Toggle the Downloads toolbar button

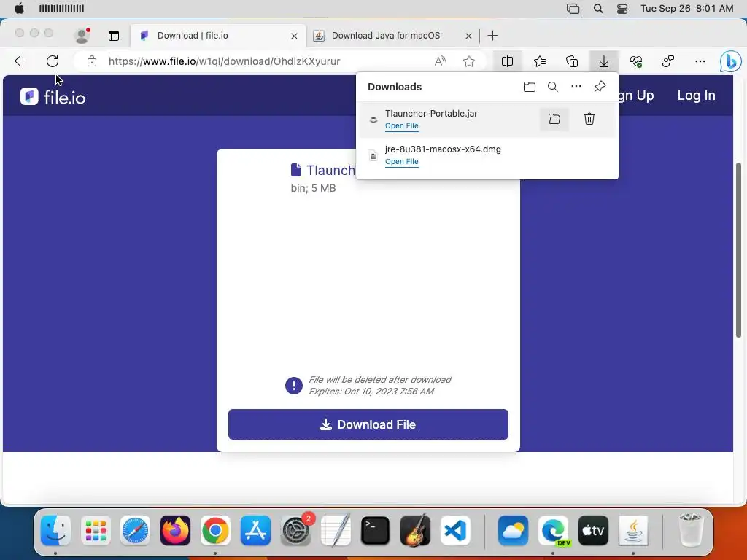[603, 61]
